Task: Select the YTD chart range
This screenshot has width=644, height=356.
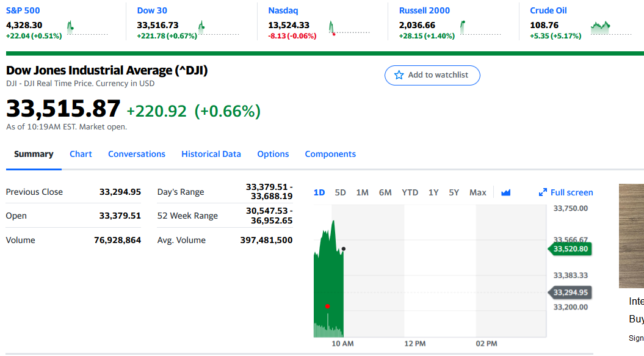Action: [x=410, y=192]
